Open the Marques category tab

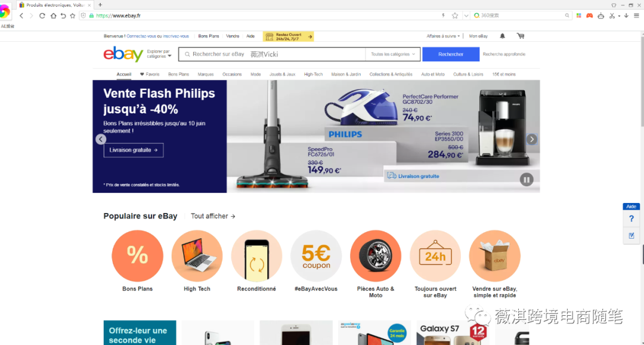[205, 75]
